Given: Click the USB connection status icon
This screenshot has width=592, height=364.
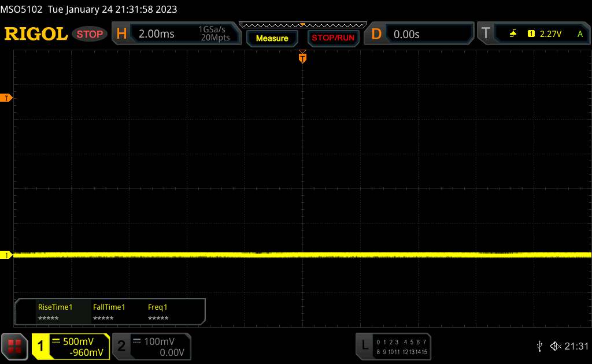Looking at the screenshot, I should click(x=539, y=346).
